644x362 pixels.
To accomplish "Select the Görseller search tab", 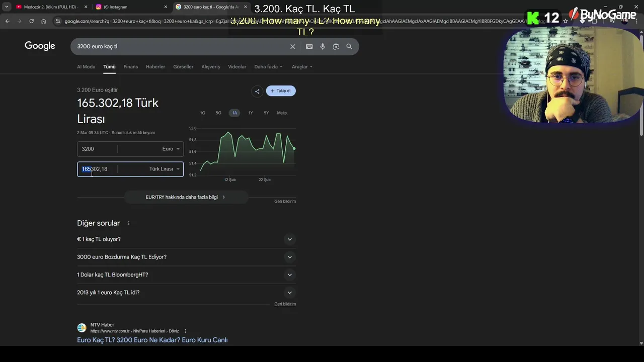I will (183, 67).
